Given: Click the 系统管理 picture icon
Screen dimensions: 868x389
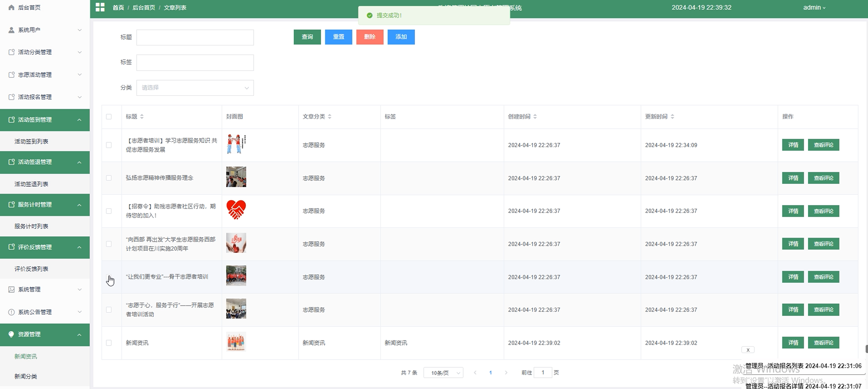Looking at the screenshot, I should click(x=11, y=289).
